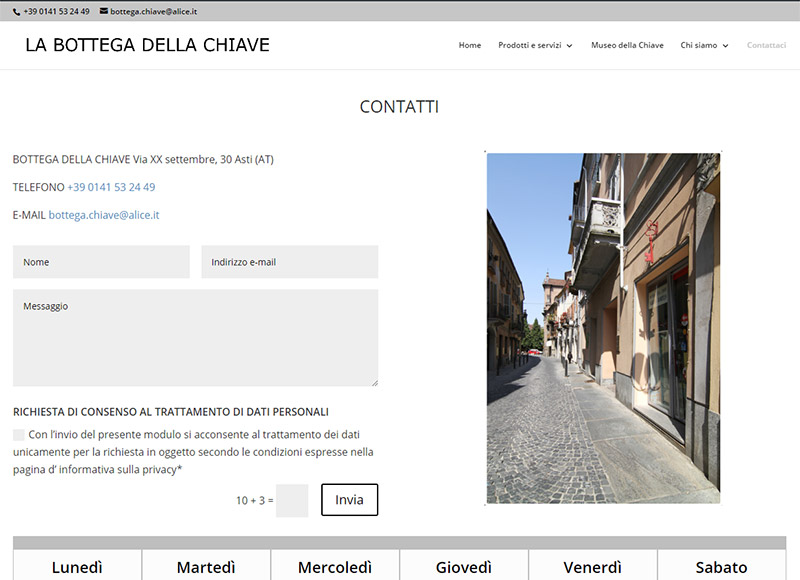Click into the Messaggio text area

point(195,338)
